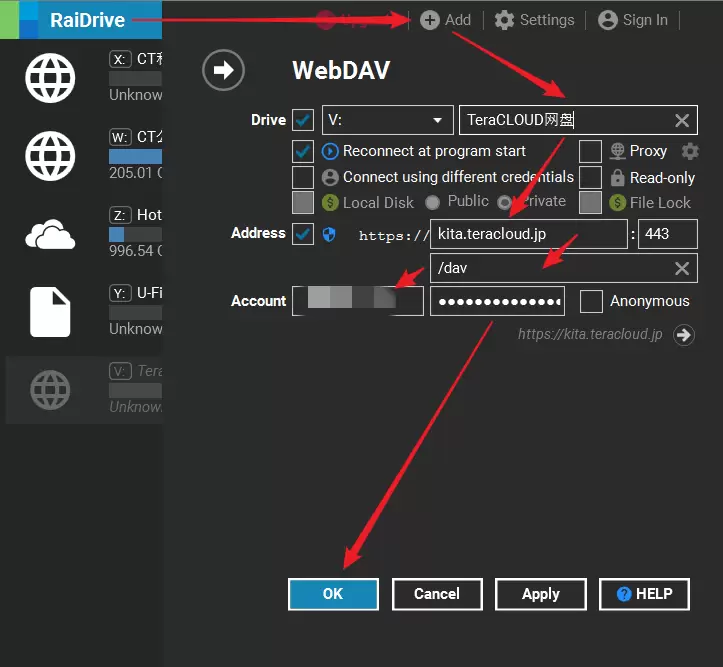Click the round arrow icon beside WebDAV
The width and height of the screenshot is (723, 667).
click(223, 70)
